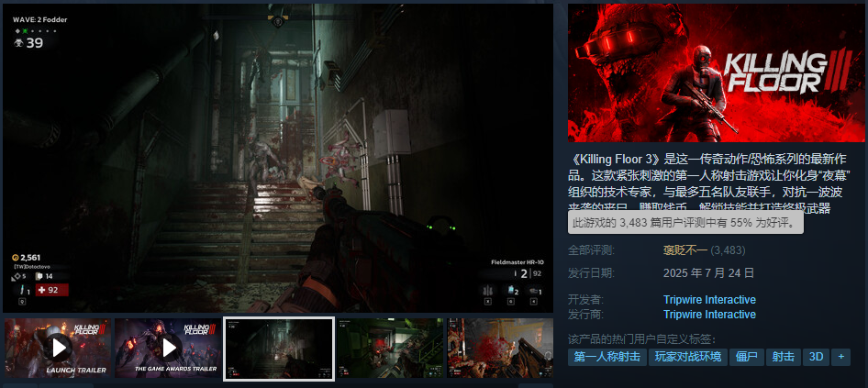Open publisher link Tripwire Interactive

(709, 315)
